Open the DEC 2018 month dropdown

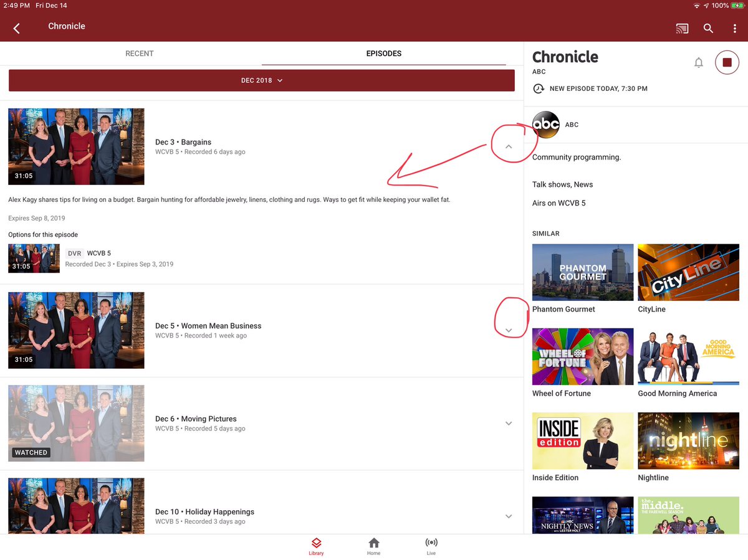click(262, 80)
